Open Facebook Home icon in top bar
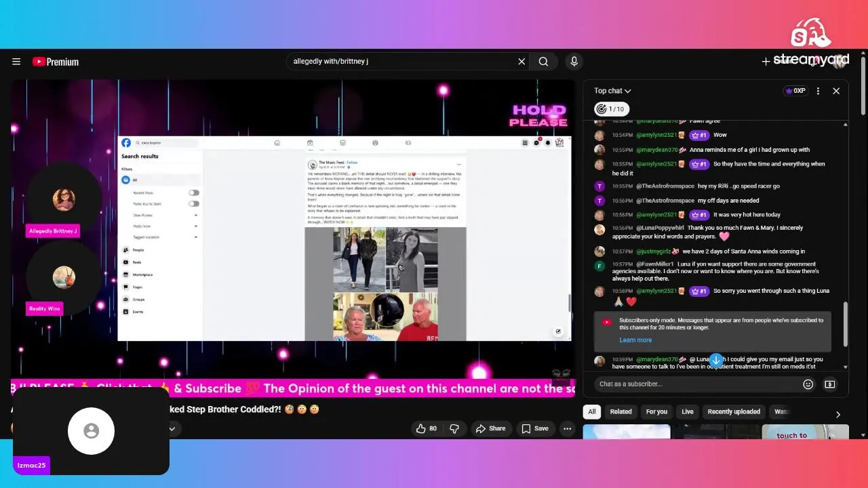Image resolution: width=868 pixels, height=488 pixels. pyautogui.click(x=277, y=143)
